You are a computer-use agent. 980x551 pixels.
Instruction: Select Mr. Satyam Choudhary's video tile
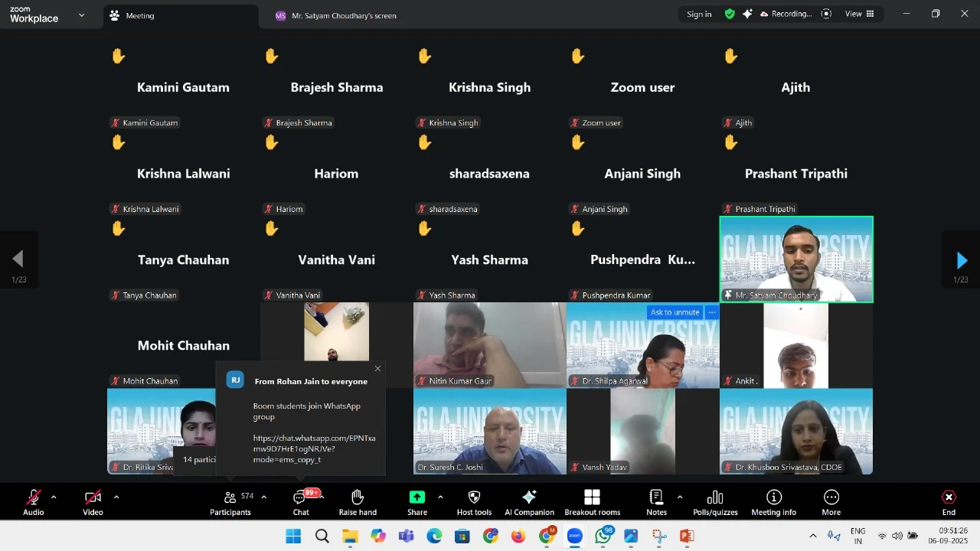click(796, 259)
